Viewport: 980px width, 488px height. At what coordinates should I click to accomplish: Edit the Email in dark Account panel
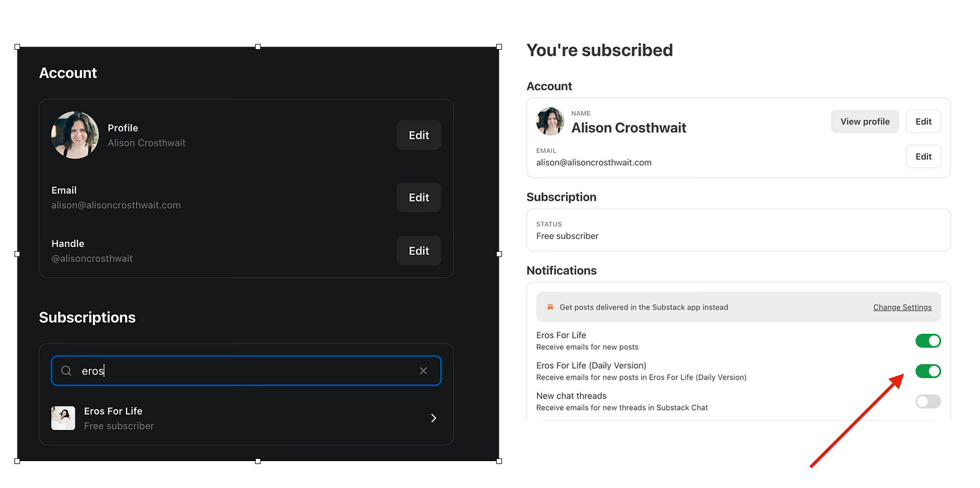click(x=419, y=197)
